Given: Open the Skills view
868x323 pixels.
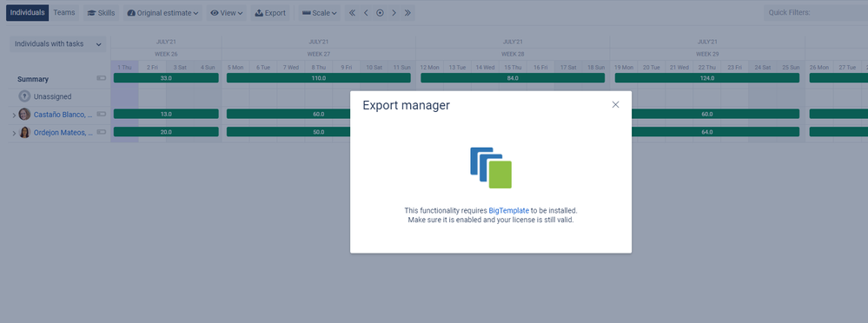Looking at the screenshot, I should [x=102, y=13].
